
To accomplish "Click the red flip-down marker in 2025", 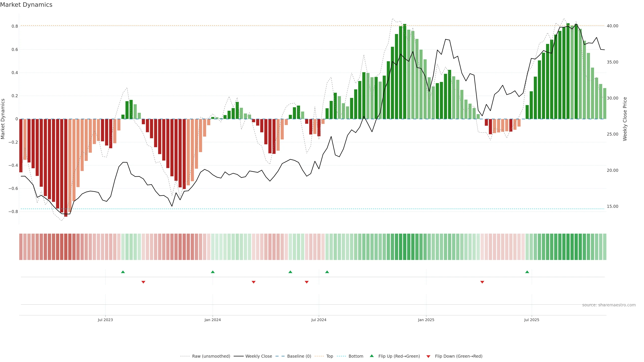I will 482,282.
